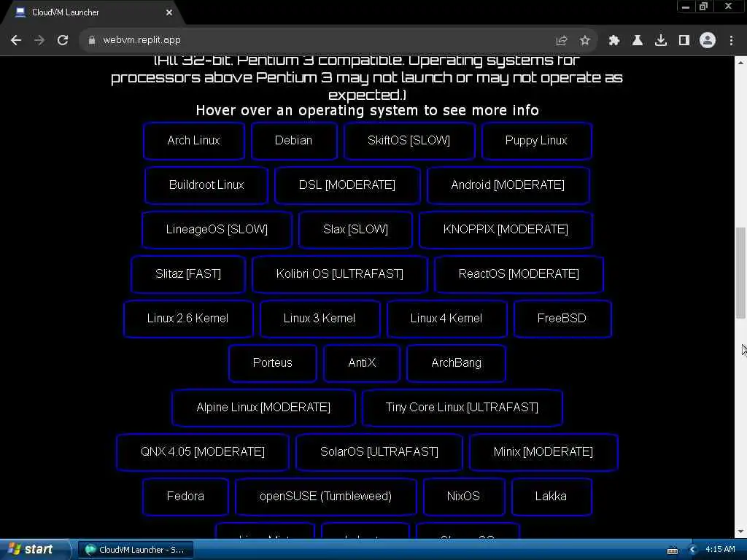Expand hidden tray icons arrow

click(x=693, y=550)
